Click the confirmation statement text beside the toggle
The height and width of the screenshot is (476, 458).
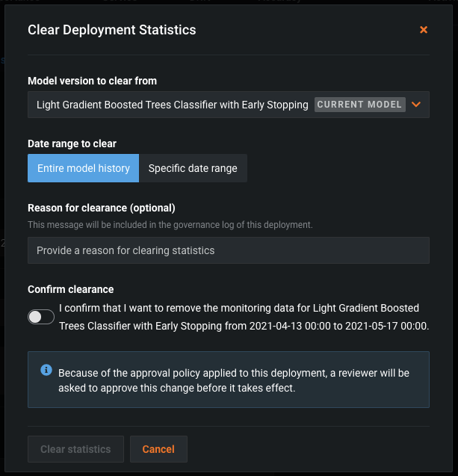[x=243, y=317]
